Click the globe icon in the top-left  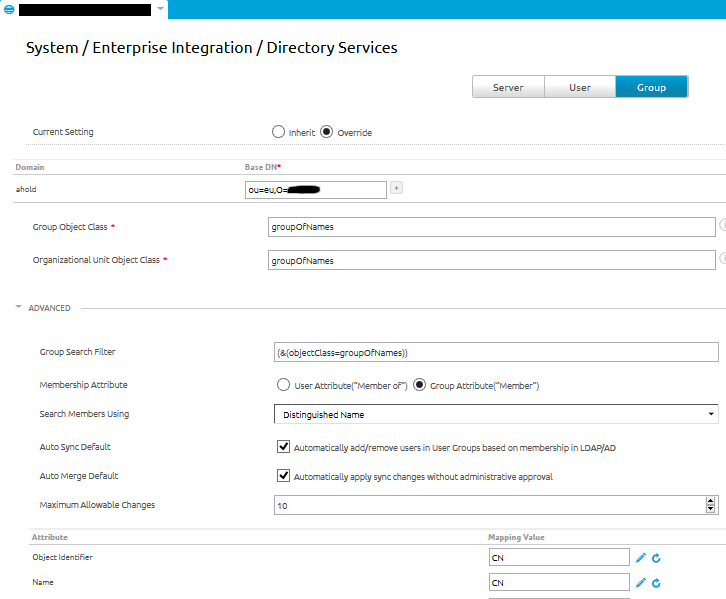[9, 9]
